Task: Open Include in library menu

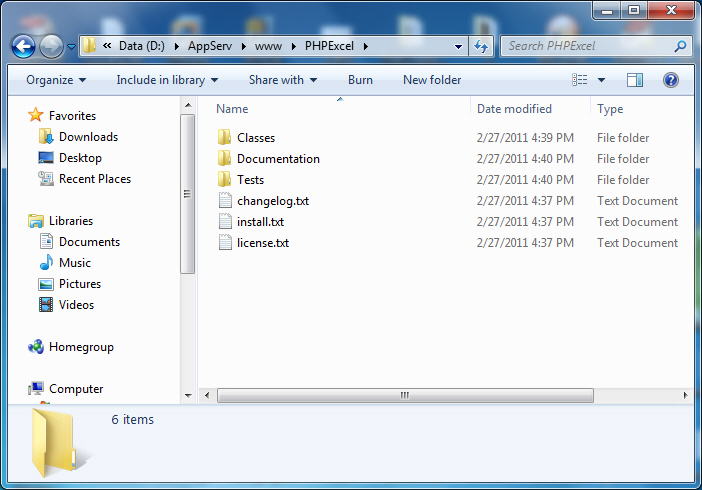Action: pos(167,80)
